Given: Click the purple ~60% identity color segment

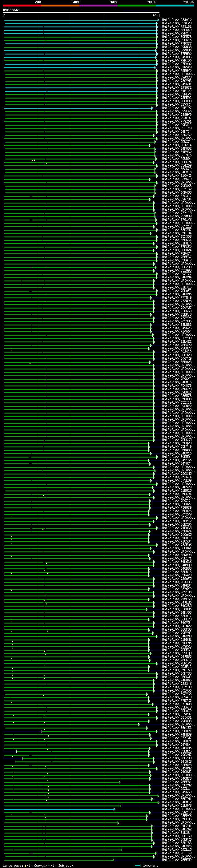Looking at the screenshot, I should (99, 6).
